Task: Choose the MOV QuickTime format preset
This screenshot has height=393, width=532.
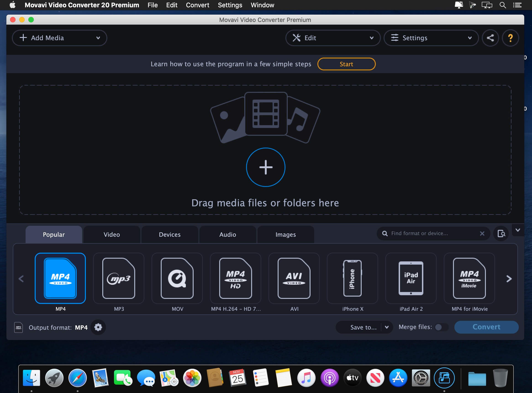Action: (177, 278)
